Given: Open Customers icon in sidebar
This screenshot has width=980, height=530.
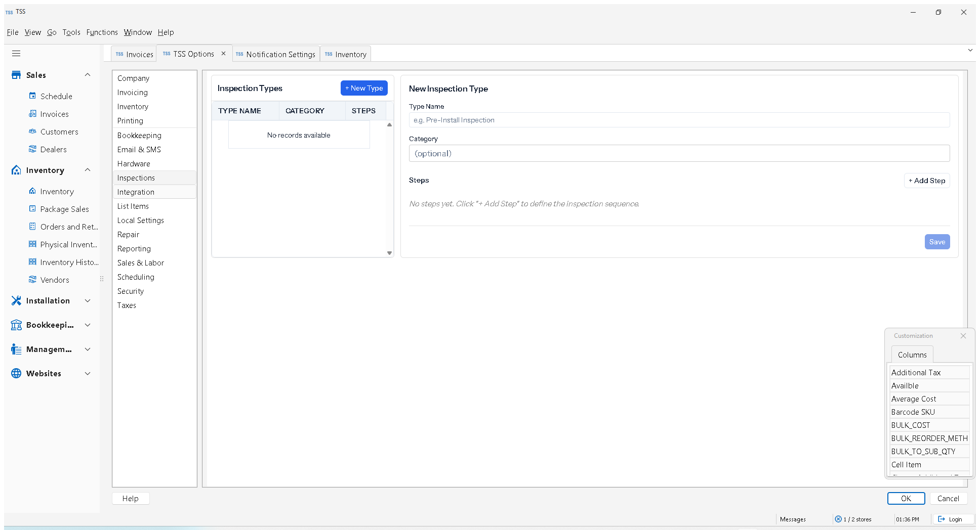Looking at the screenshot, I should click(32, 131).
